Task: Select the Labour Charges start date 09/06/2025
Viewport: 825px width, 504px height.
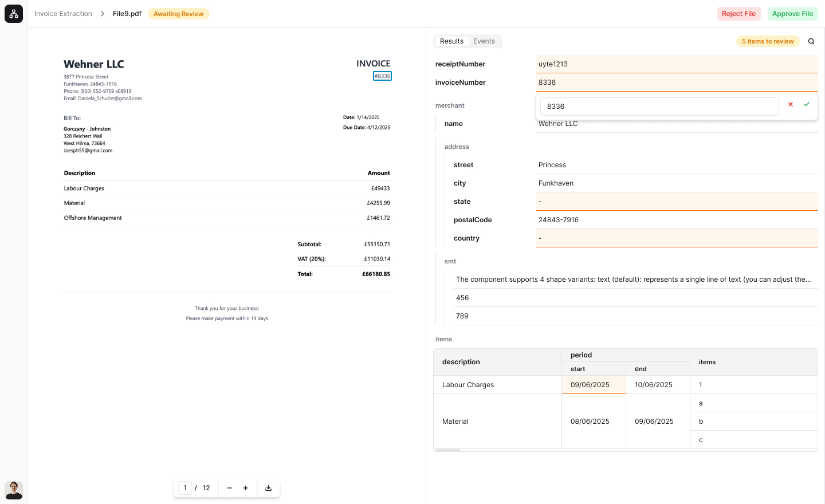Action: (594, 385)
